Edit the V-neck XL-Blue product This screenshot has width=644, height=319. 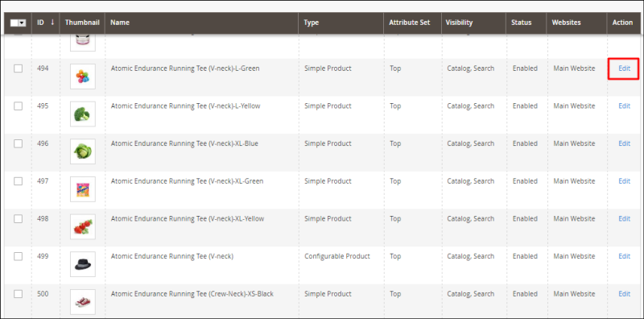[625, 143]
